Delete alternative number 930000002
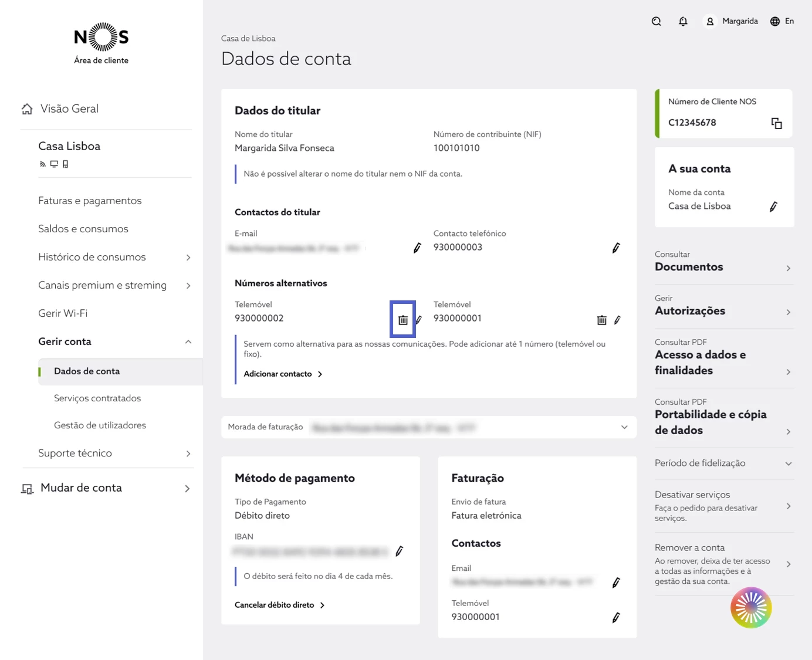Image resolution: width=812 pixels, height=660 pixels. coord(403,320)
